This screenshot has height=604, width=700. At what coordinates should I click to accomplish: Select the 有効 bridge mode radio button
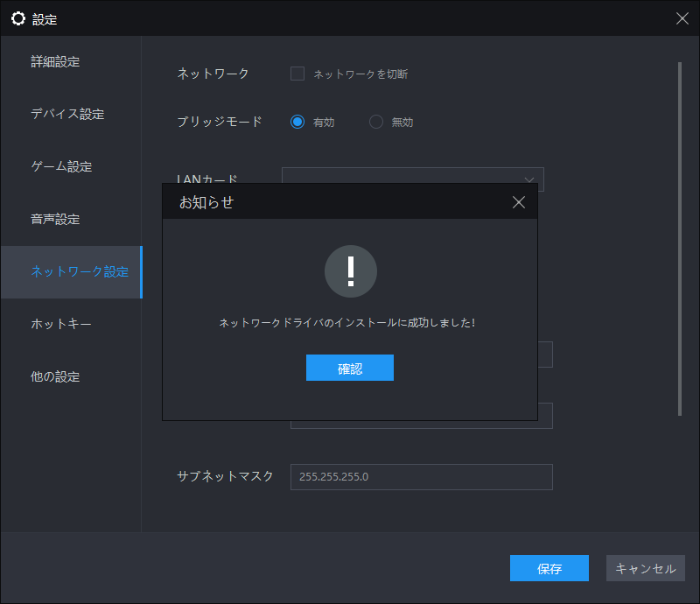pyautogui.click(x=297, y=123)
